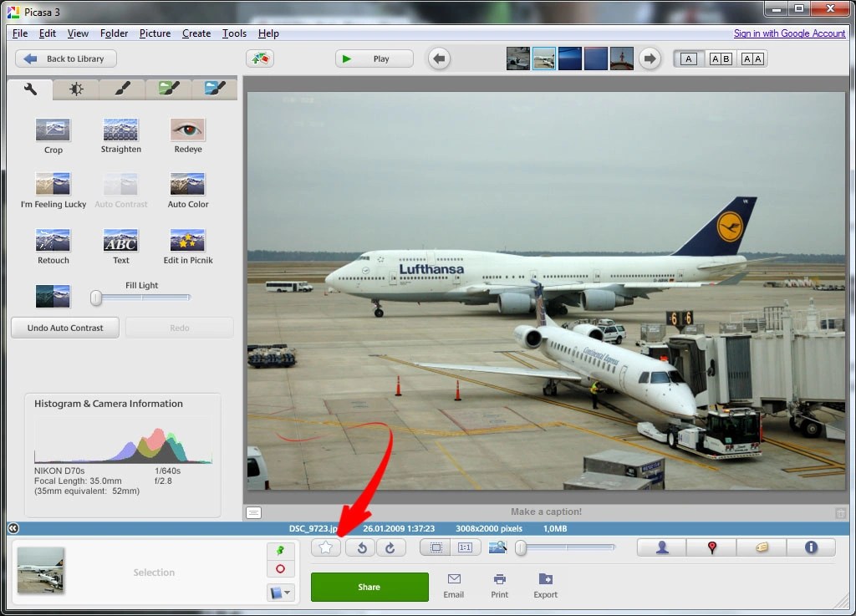The height and width of the screenshot is (616, 856).
Task: Open the Places map pin panel
Action: point(711,547)
